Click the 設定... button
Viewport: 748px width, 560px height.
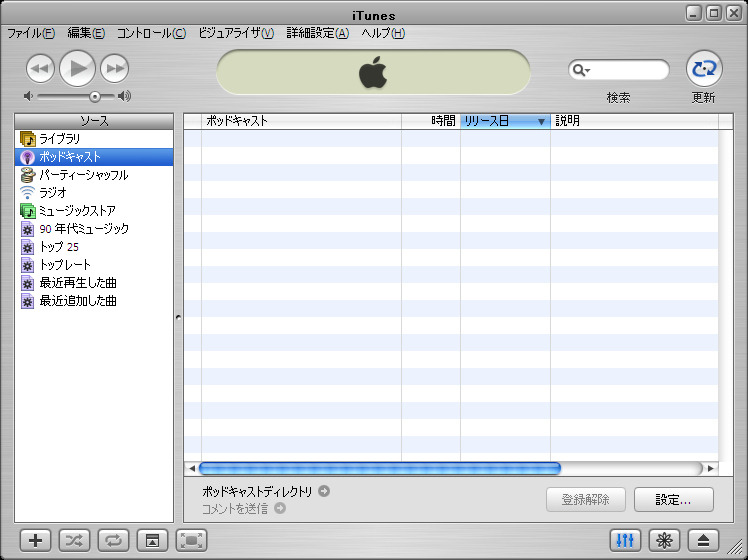pyautogui.click(x=674, y=500)
